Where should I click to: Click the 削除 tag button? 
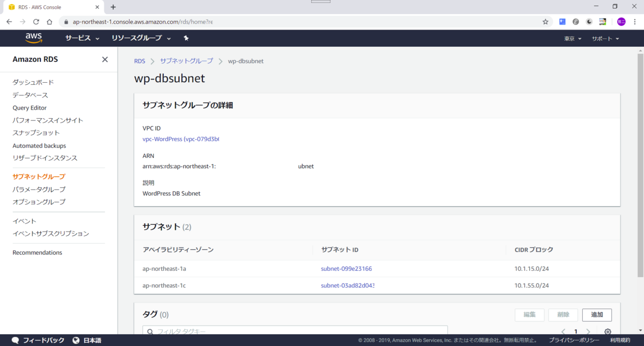click(563, 315)
